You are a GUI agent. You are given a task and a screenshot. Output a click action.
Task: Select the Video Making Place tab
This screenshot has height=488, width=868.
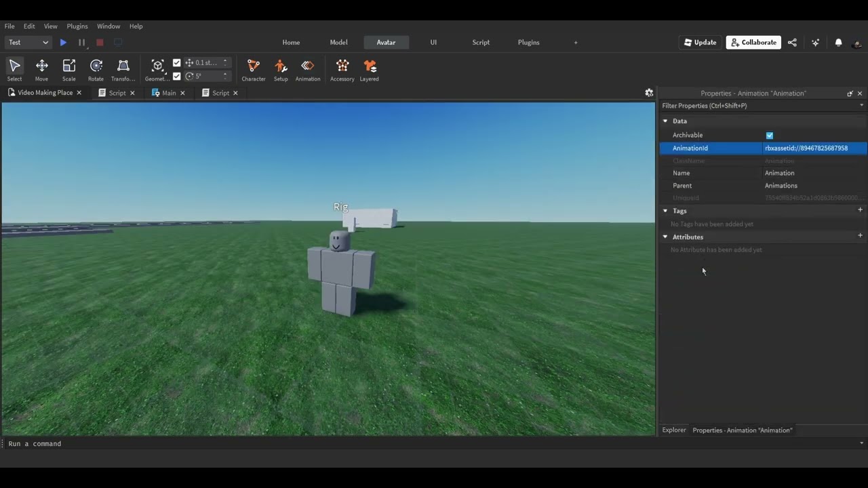click(x=45, y=93)
